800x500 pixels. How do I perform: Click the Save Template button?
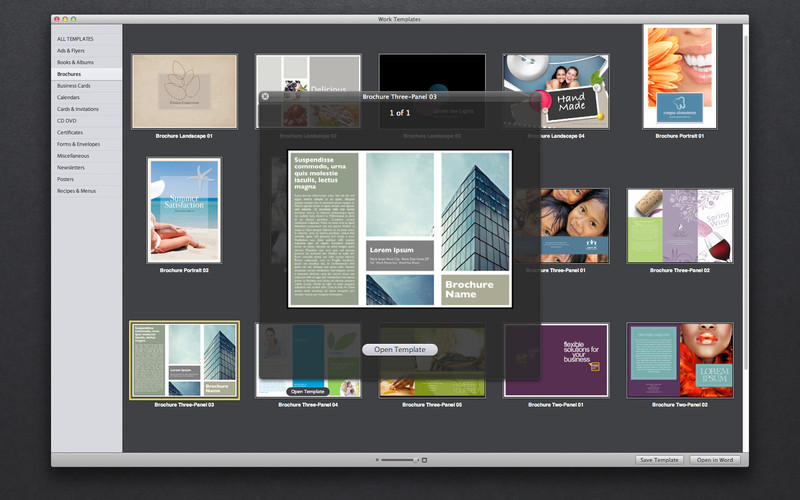pos(659,460)
